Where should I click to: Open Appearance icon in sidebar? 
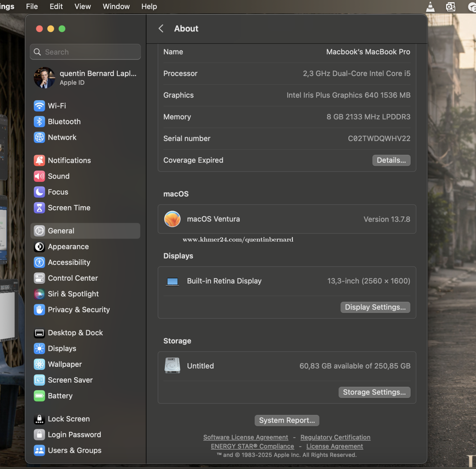tap(40, 247)
